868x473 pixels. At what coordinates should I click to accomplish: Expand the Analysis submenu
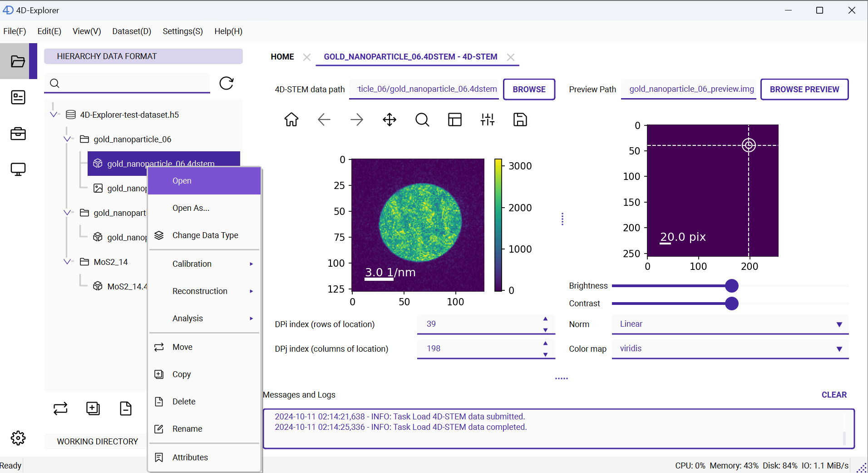(x=204, y=319)
